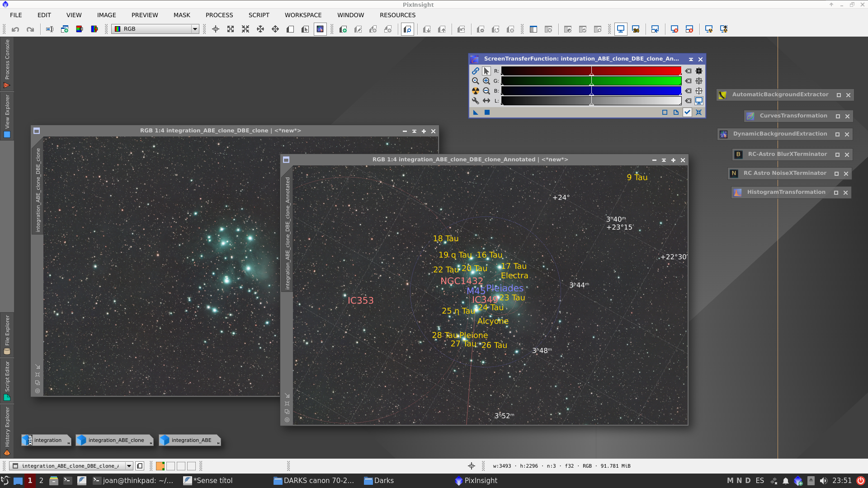Viewport: 868px width, 488px height.
Task: Toggle track view checkmark in STF
Action: click(x=687, y=113)
